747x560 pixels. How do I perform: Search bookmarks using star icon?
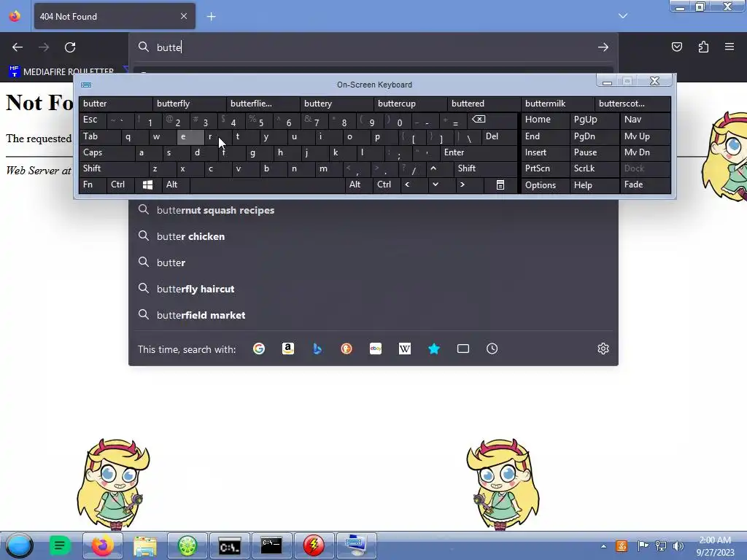pos(434,349)
